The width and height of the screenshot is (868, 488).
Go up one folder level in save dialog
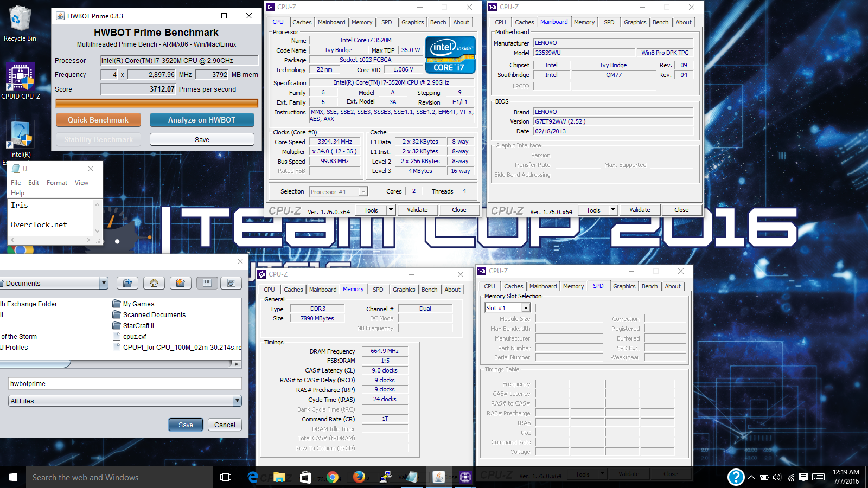coord(127,283)
